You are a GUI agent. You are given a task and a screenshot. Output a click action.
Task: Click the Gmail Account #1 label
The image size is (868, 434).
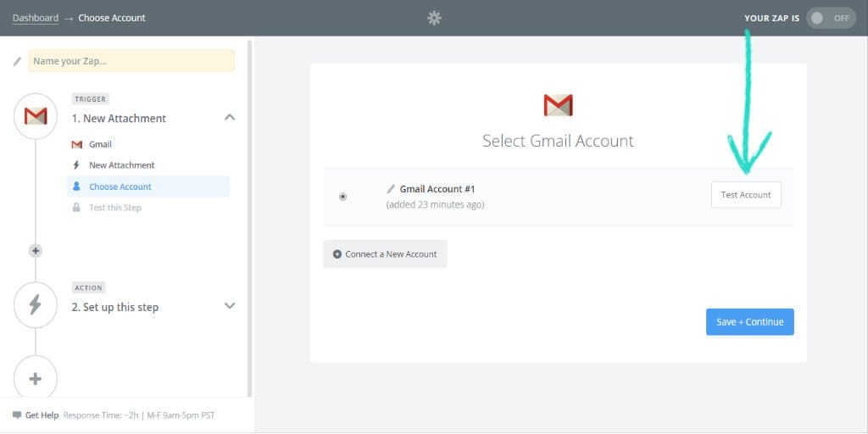(x=437, y=189)
